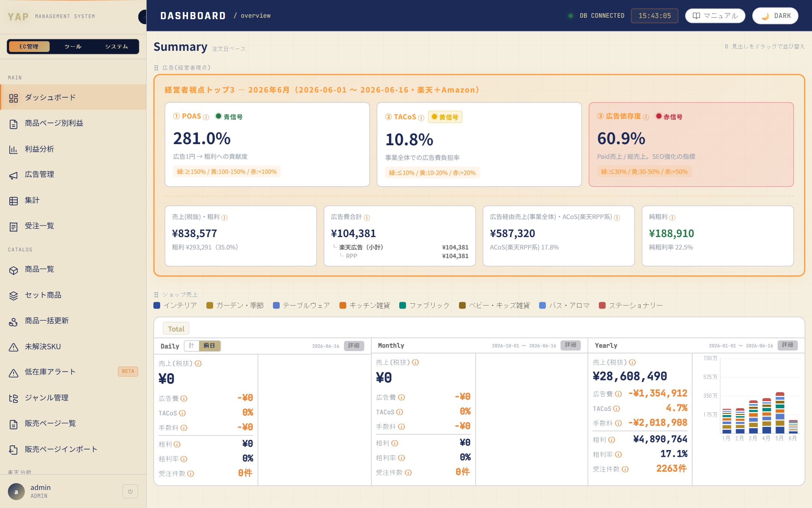The width and height of the screenshot is (812, 508).
Task: Open the マニュアル manual button
Action: coord(715,16)
